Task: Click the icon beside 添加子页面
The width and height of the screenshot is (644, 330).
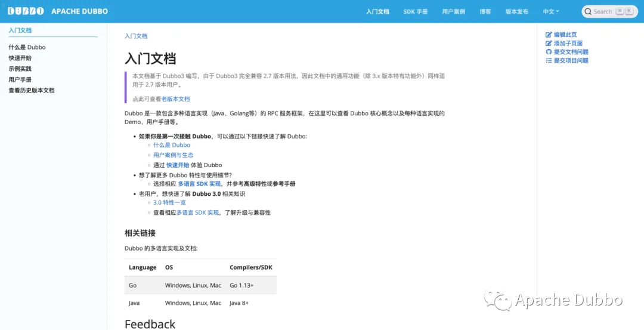Action: (549, 43)
